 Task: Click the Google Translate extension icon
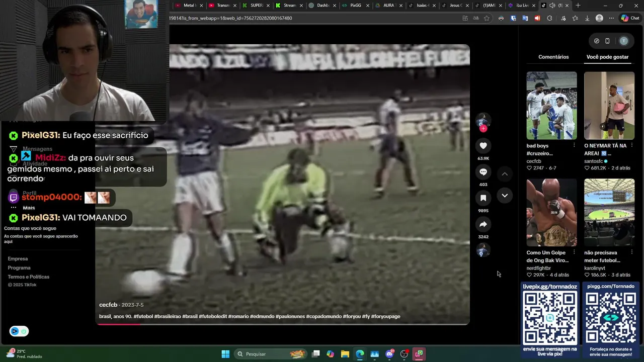525,18
